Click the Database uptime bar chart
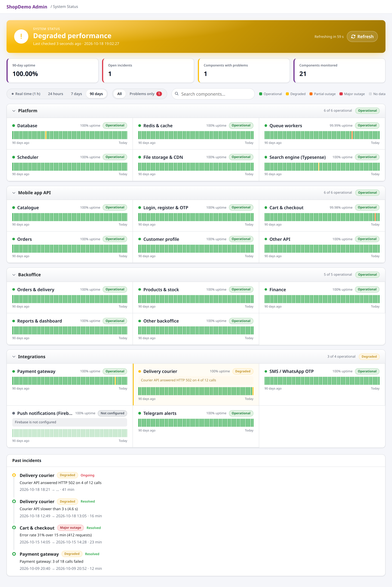The width and height of the screenshot is (392, 587). [70, 135]
